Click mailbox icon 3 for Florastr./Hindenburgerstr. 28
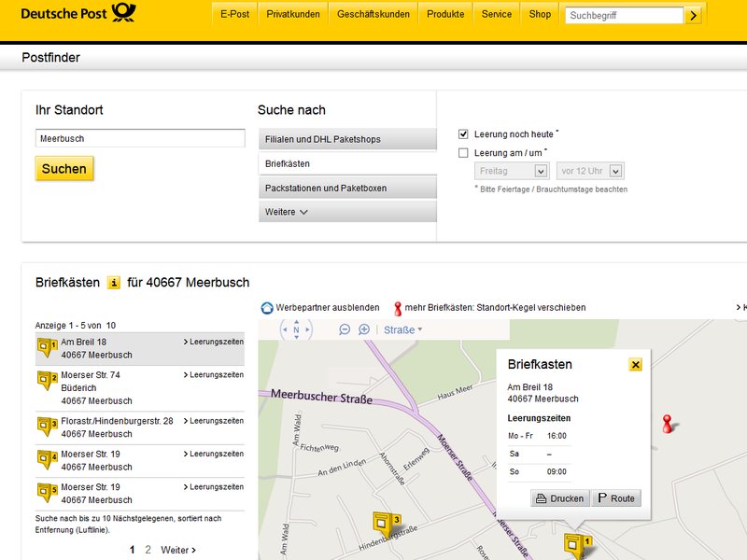The width and height of the screenshot is (747, 560). click(48, 427)
